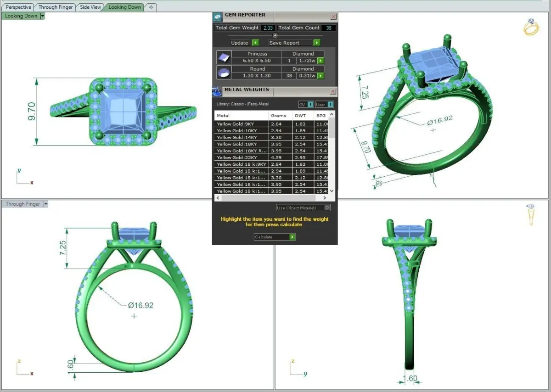This screenshot has width=551, height=392.
Task: Sort by the Grams column header
Action: (x=281, y=116)
